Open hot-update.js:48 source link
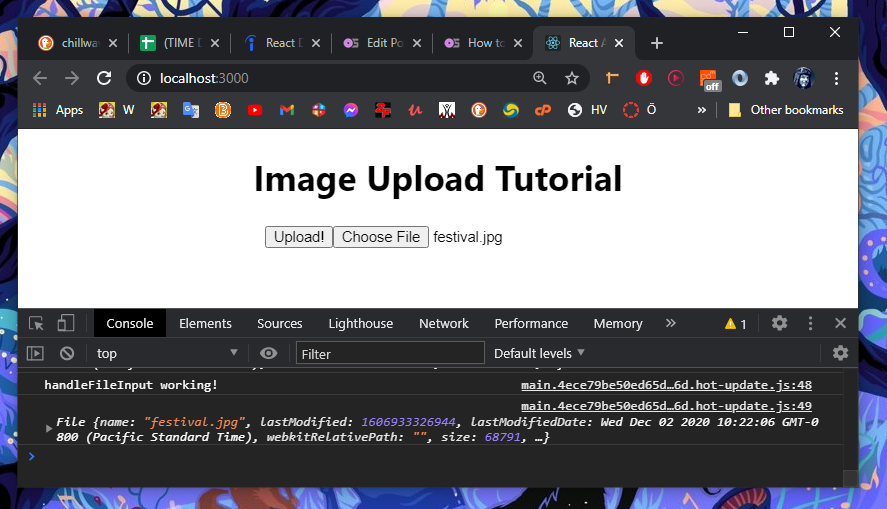The height and width of the screenshot is (509, 887). (x=666, y=385)
